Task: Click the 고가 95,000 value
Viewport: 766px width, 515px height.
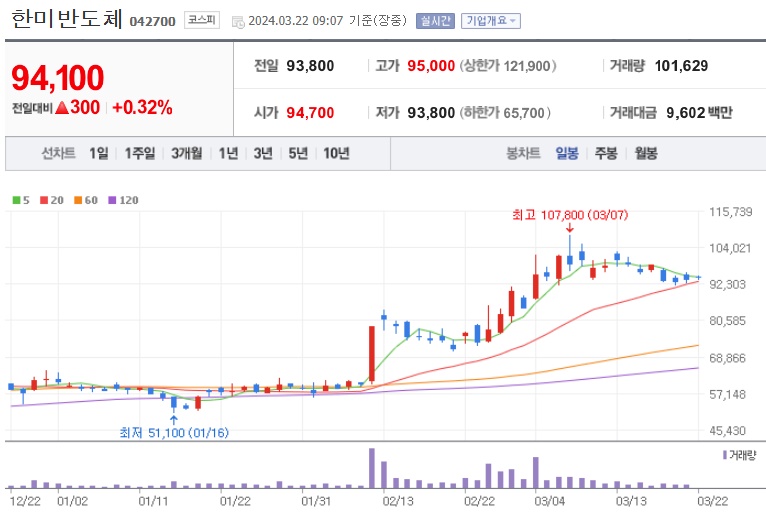Action: (431, 66)
